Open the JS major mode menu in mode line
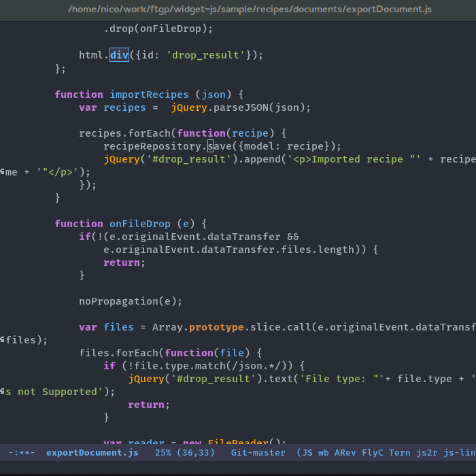Viewport: 476px width, 476px height. pyautogui.click(x=307, y=453)
